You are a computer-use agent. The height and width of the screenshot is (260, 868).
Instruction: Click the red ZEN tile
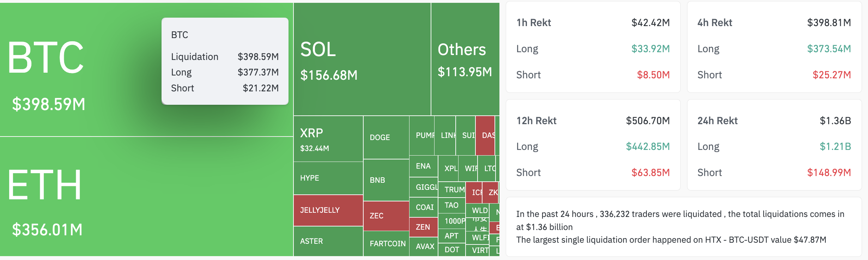coord(423,227)
